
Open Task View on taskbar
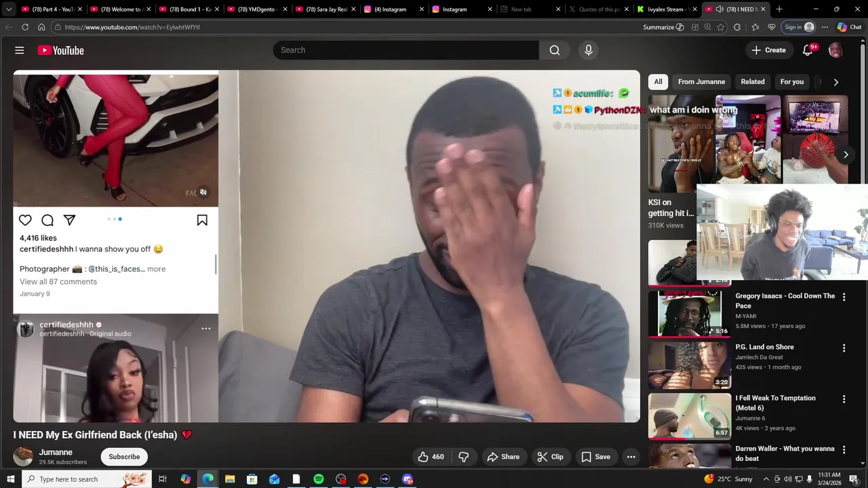coord(163,479)
